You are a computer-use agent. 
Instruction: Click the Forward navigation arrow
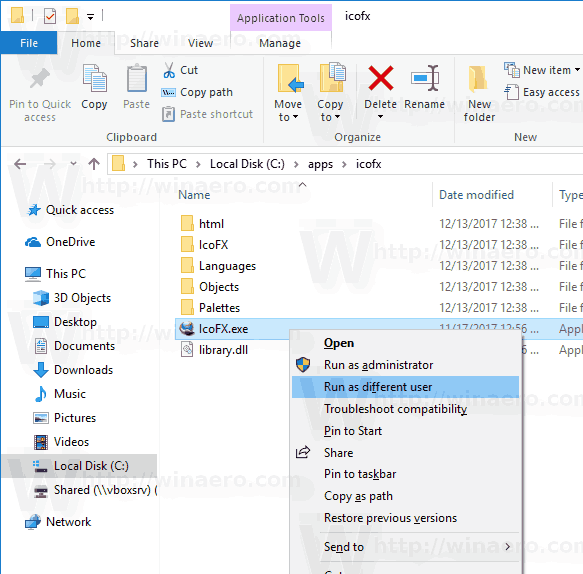click(50, 164)
